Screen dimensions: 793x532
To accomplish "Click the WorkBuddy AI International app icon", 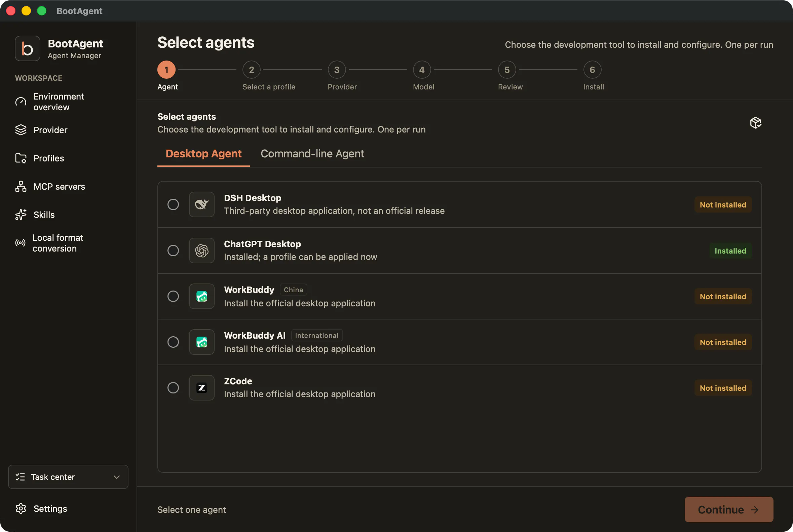I will (x=201, y=342).
